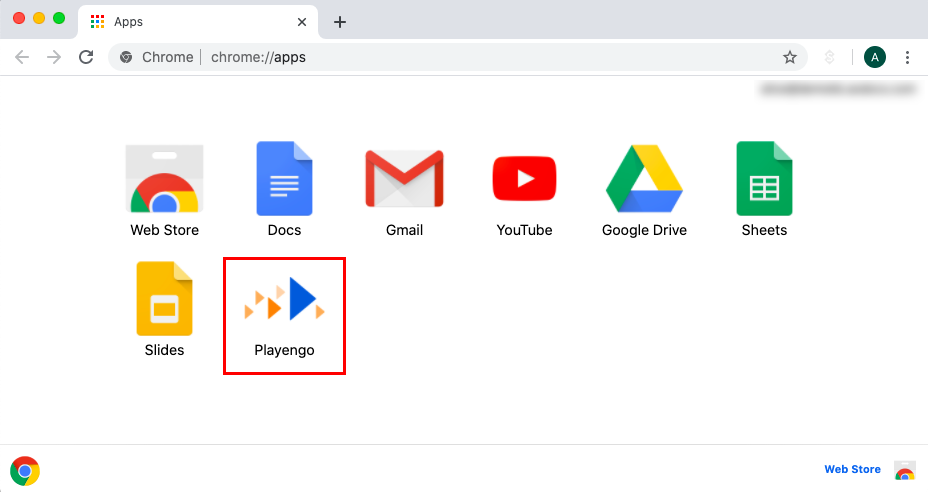Open a new tab with plus button
The image size is (928, 492).
pos(340,22)
